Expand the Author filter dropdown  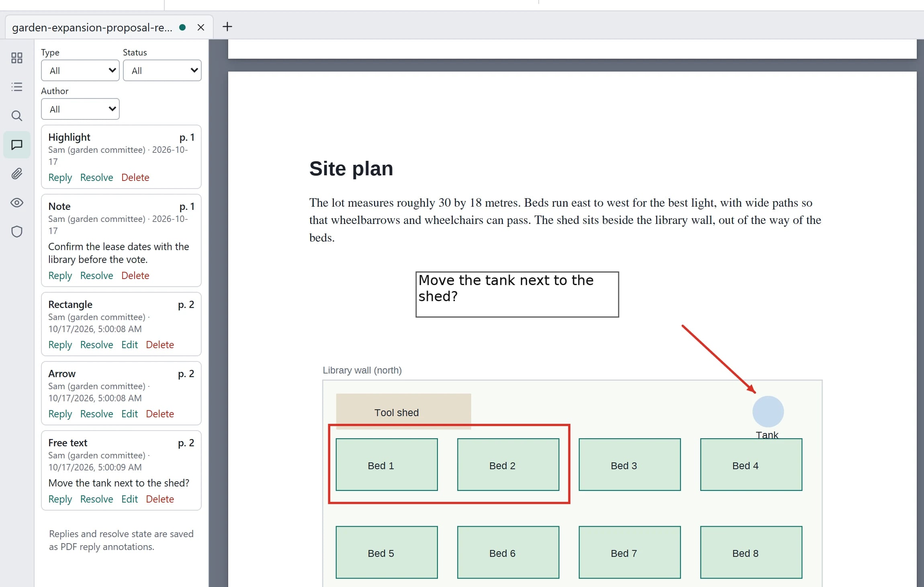click(x=80, y=109)
